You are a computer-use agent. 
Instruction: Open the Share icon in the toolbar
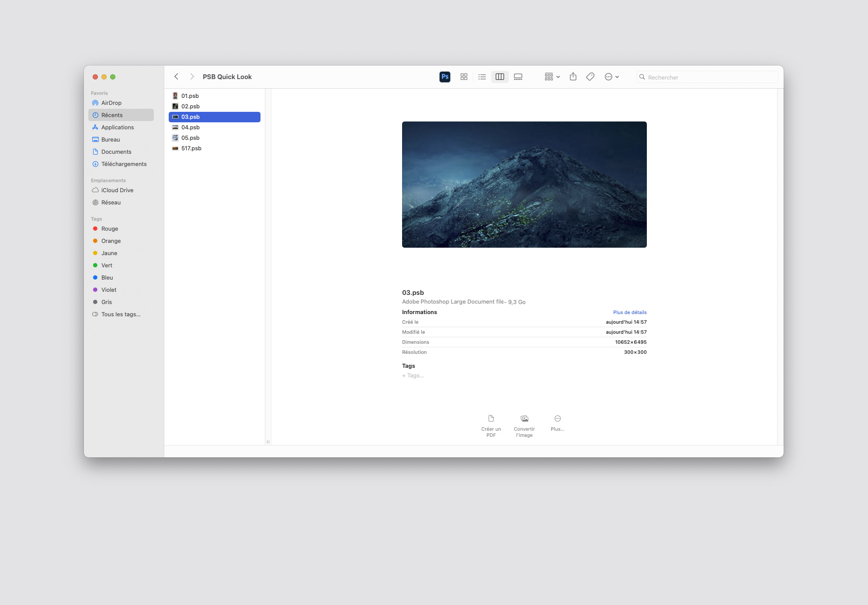click(x=573, y=76)
